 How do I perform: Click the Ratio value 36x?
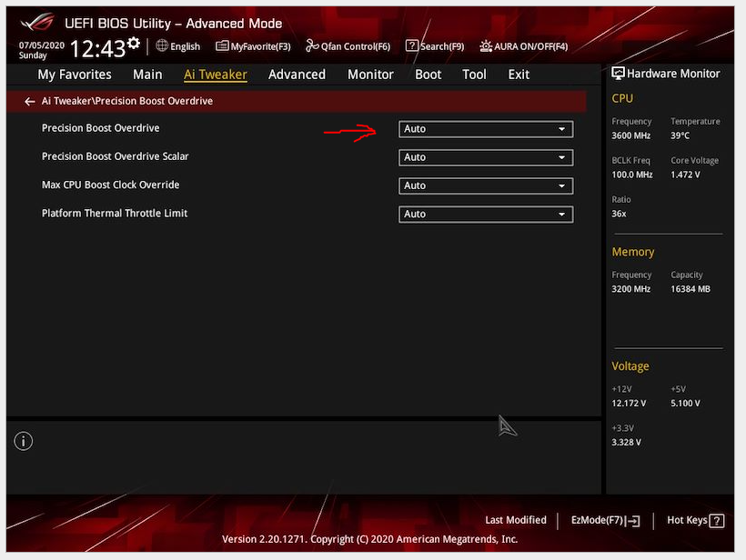[619, 214]
